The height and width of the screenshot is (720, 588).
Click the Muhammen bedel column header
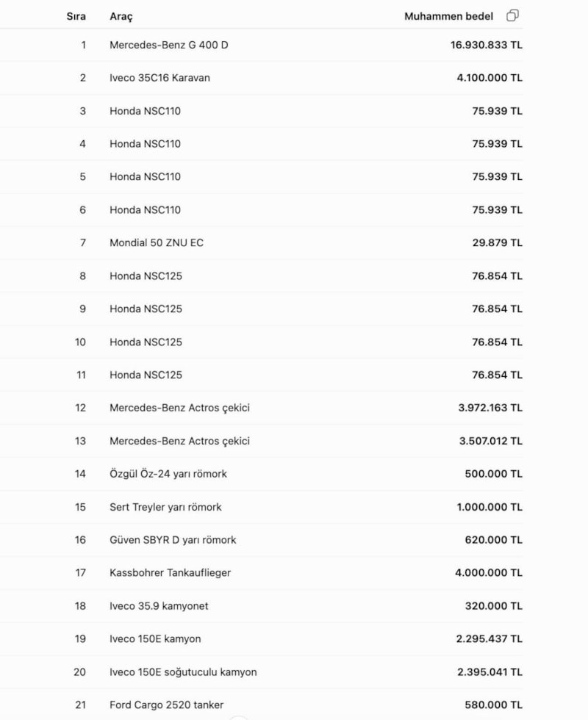point(449,16)
